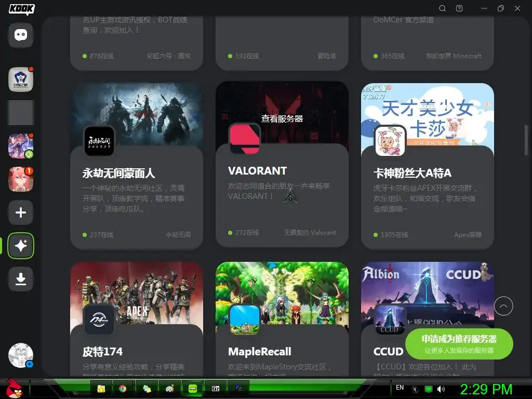
Task: Click the MapleRecall server title
Action: click(260, 352)
